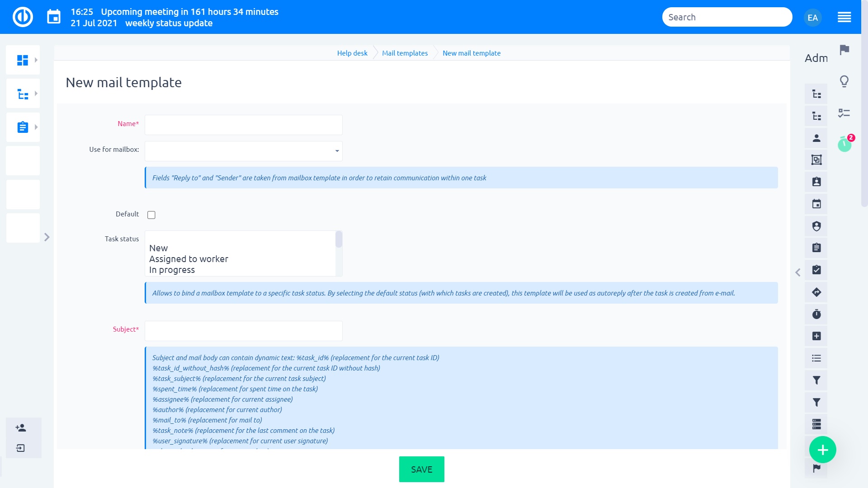Click the EA user avatar
Screen dimensions: 868x488
pos(812,18)
